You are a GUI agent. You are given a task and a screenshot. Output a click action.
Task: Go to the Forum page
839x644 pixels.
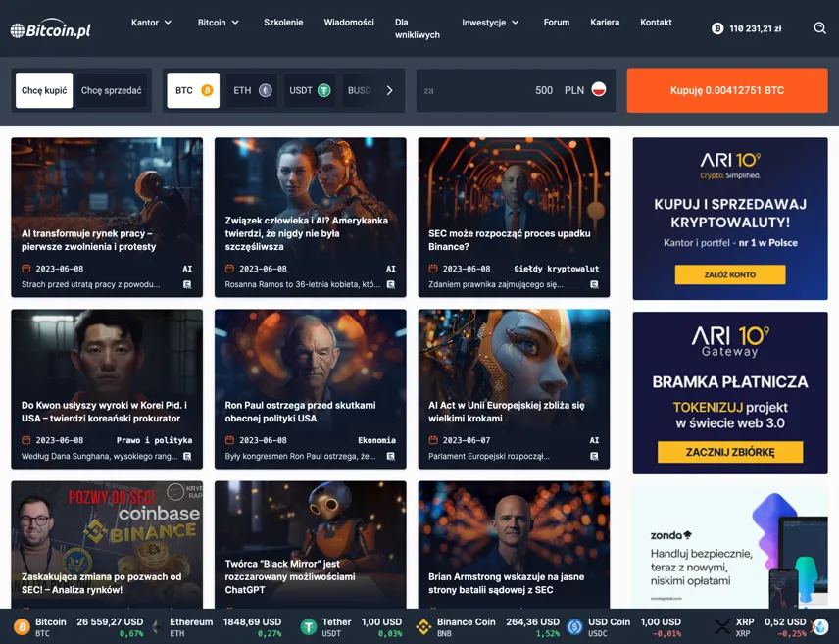pos(557,23)
